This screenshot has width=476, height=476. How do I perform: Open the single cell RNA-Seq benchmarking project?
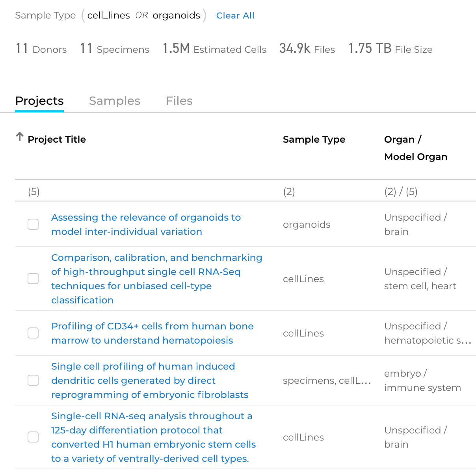click(156, 279)
